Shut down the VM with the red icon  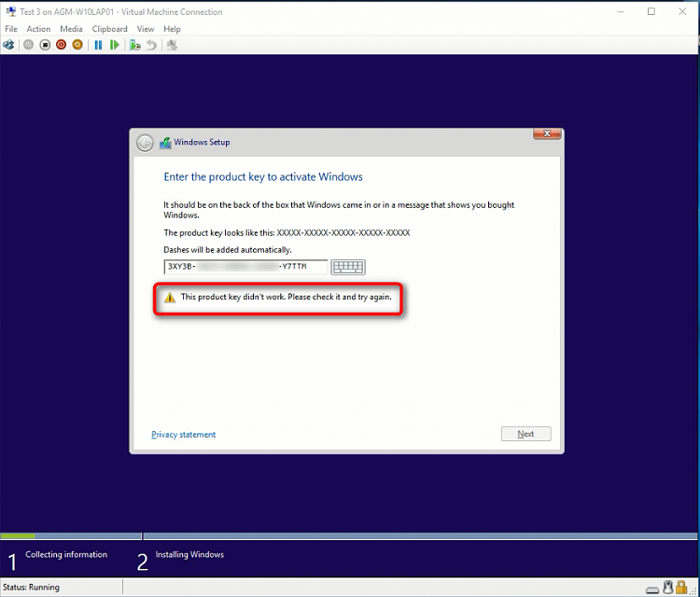(x=62, y=45)
